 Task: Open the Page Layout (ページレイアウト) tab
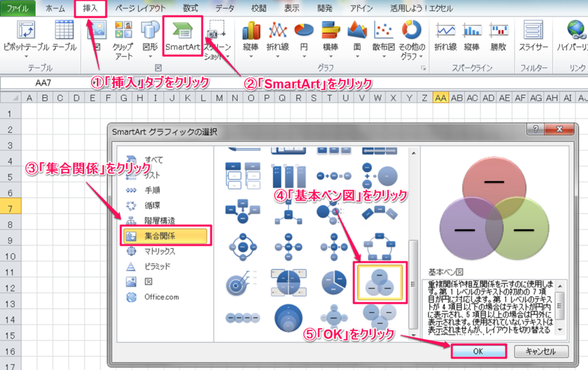pos(140,8)
